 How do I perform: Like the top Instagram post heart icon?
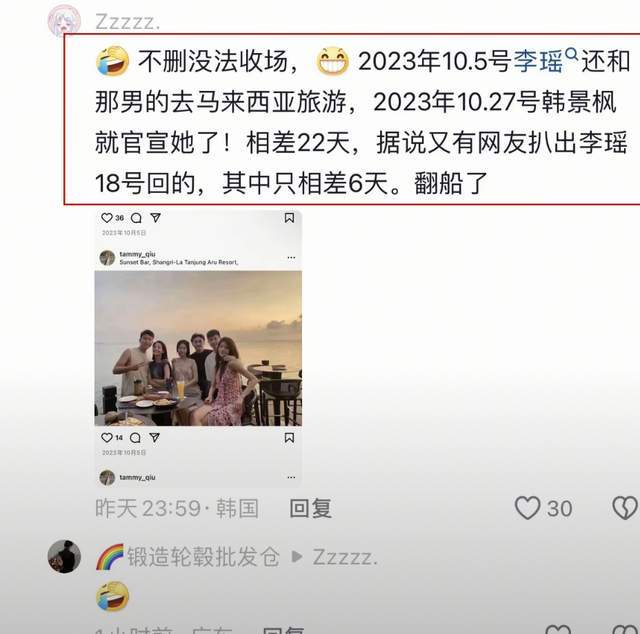[x=107, y=218]
